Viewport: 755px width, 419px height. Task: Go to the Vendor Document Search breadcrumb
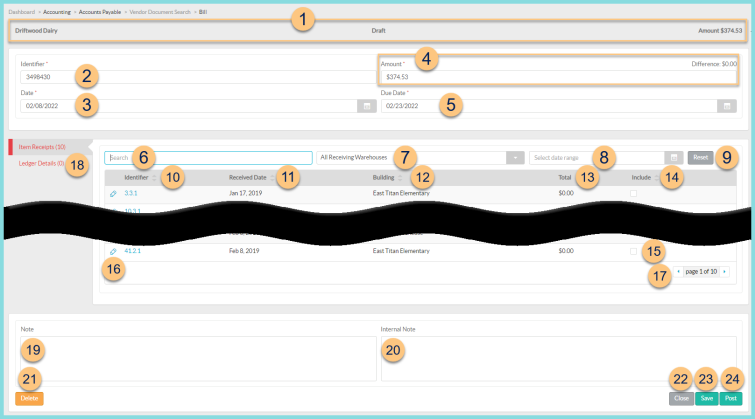[160, 12]
